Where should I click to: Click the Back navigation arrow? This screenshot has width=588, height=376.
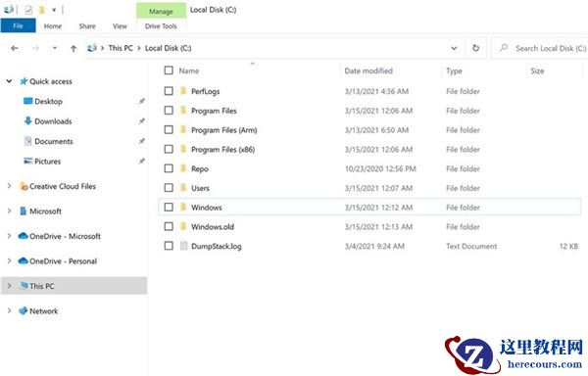[x=15, y=48]
